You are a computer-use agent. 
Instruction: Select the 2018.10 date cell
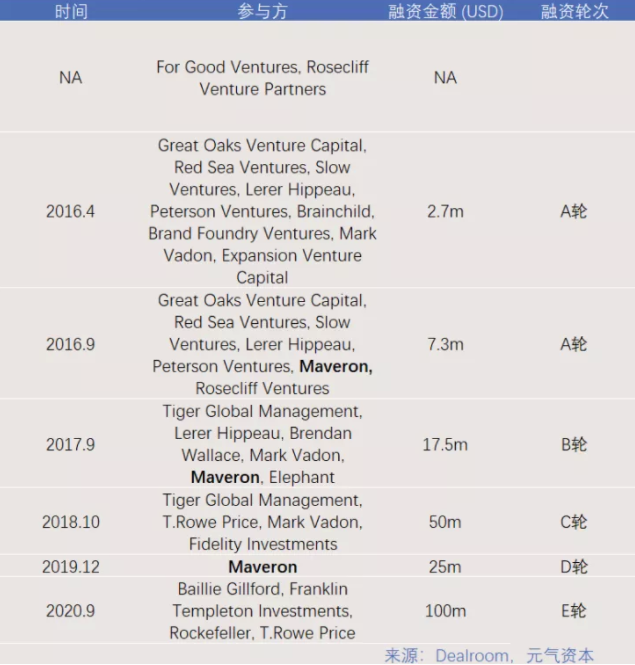tap(70, 522)
